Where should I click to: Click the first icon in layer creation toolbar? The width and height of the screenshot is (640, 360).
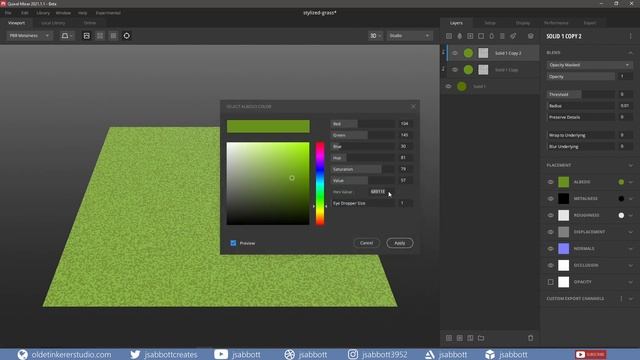tap(449, 36)
